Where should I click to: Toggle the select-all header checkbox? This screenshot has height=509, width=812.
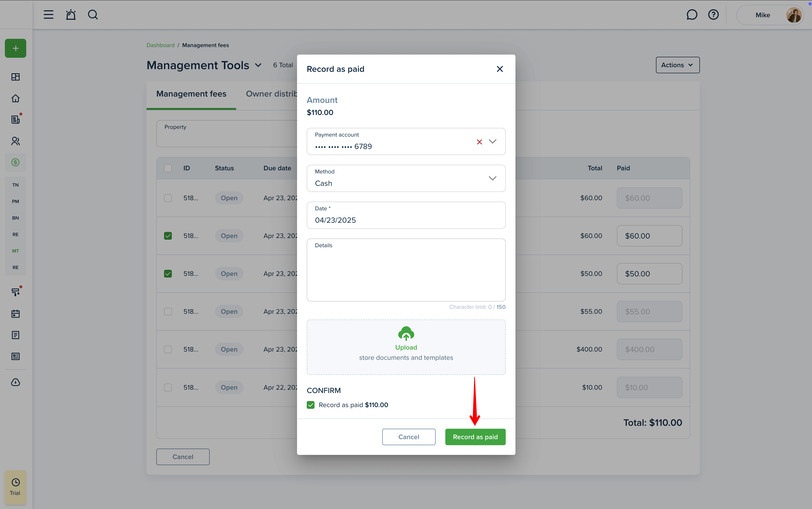168,168
